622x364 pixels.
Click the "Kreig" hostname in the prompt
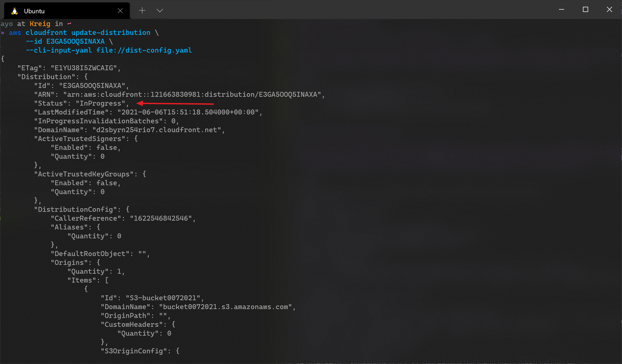(40, 24)
